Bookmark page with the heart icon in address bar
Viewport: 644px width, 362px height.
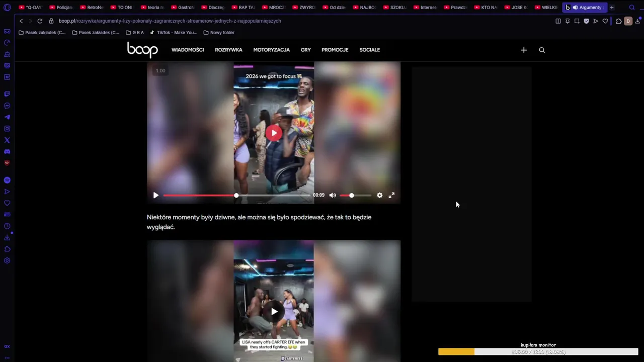pos(605,21)
